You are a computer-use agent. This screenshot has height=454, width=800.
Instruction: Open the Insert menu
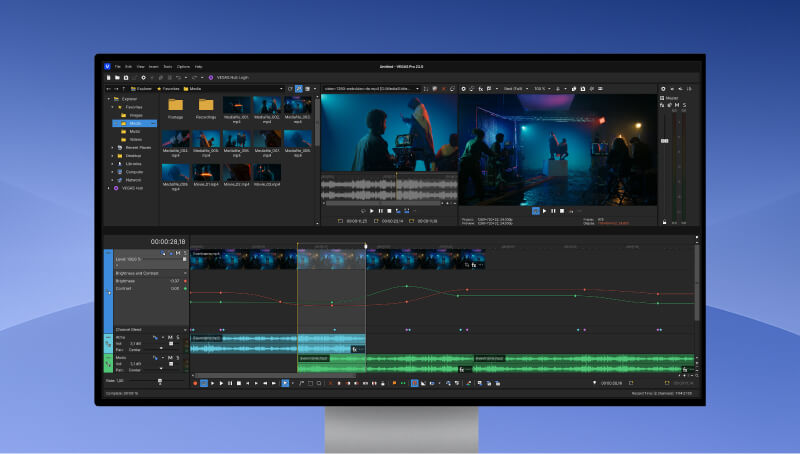click(154, 66)
